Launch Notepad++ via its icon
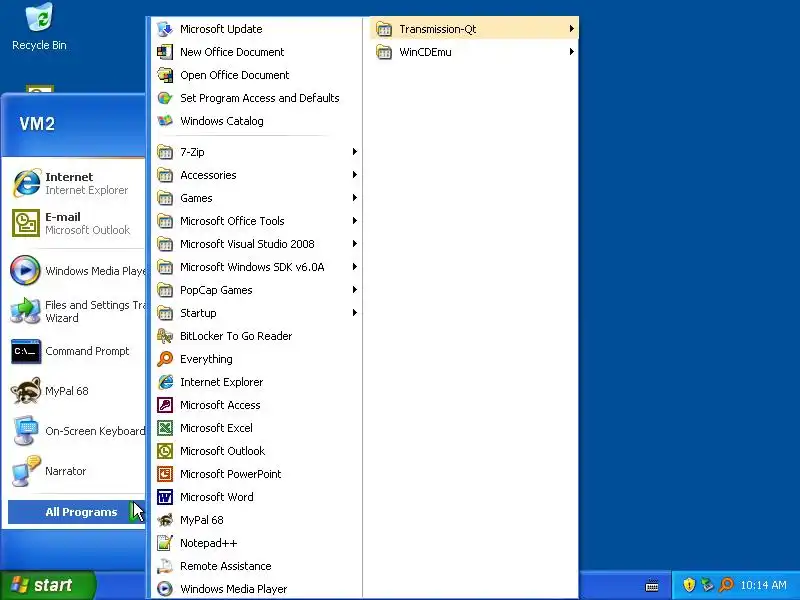The width and height of the screenshot is (800, 600). 165,543
